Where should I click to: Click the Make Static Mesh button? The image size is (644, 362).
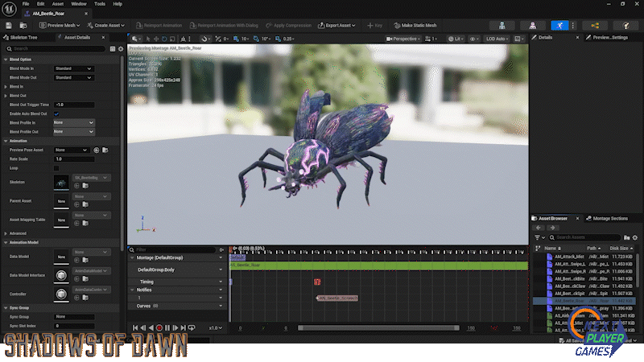[415, 26]
